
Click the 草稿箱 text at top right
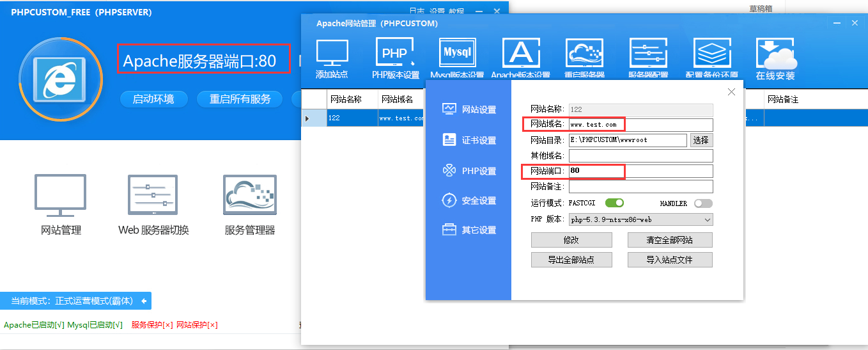tap(761, 8)
